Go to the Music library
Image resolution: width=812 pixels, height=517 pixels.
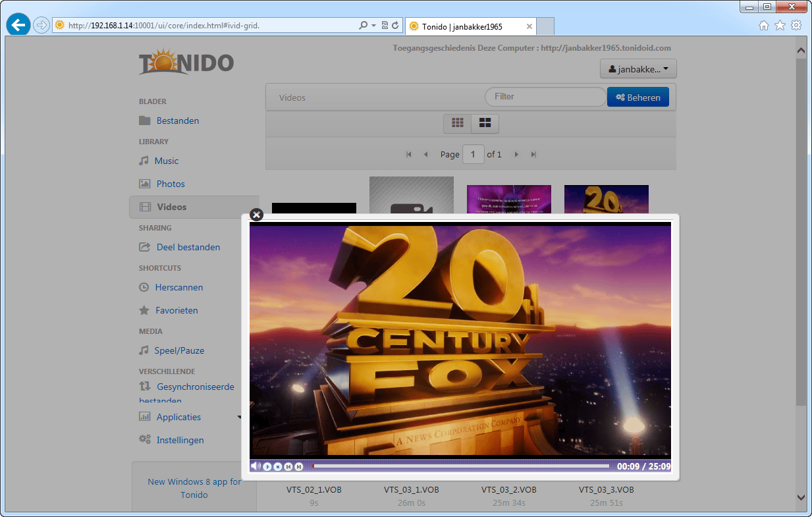point(166,161)
